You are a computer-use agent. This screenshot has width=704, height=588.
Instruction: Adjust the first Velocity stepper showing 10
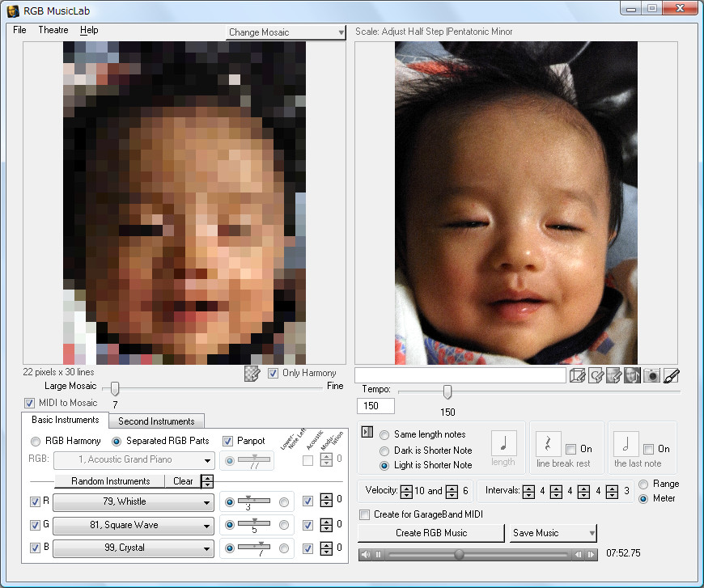coord(406,492)
